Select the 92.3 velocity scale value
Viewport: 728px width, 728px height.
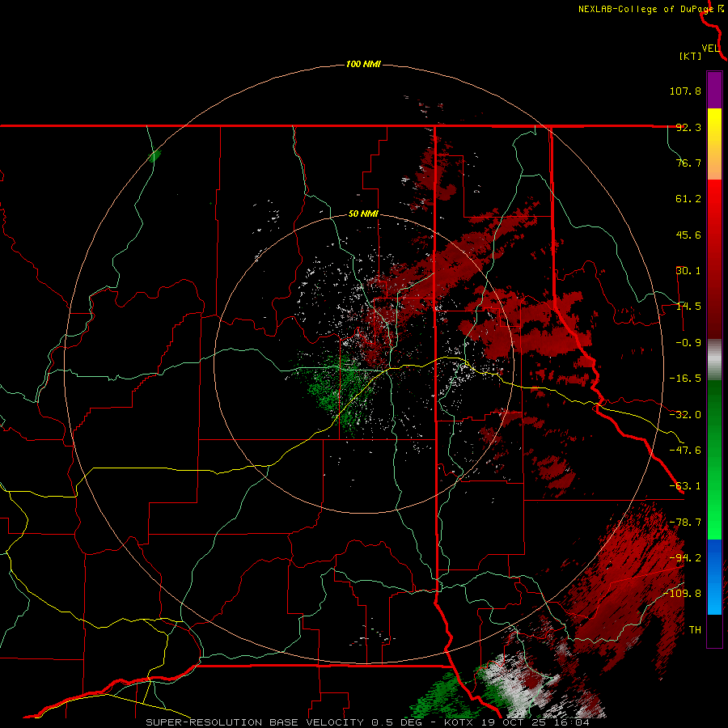pos(688,127)
